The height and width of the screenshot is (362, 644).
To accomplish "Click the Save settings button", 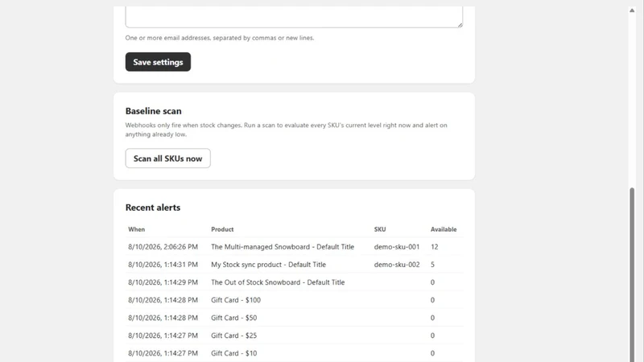I will 158,62.
